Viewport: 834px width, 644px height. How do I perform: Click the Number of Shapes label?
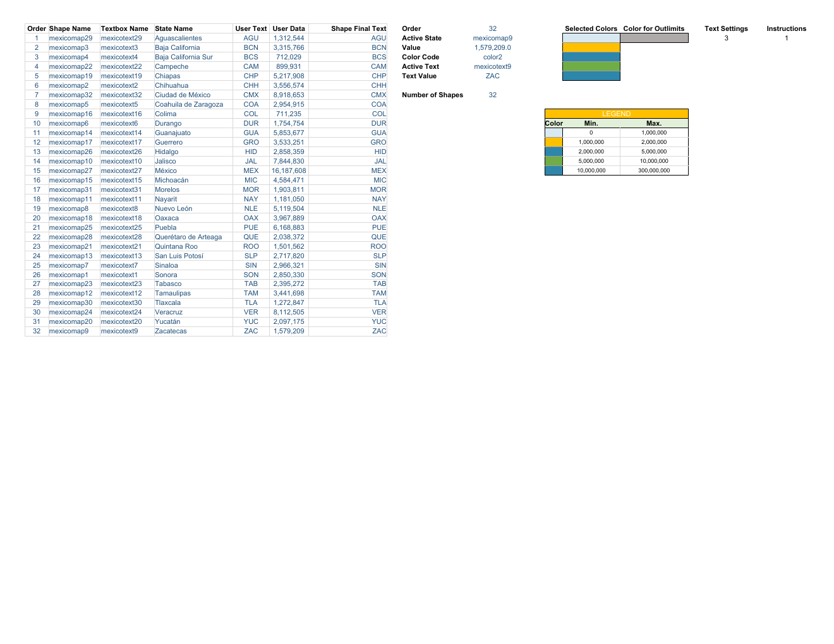point(432,95)
